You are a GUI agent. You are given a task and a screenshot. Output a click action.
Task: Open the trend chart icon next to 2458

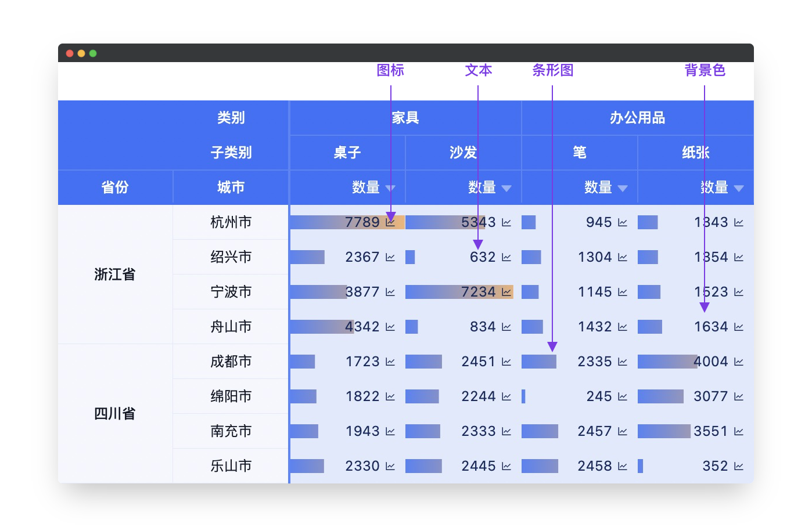click(x=623, y=466)
